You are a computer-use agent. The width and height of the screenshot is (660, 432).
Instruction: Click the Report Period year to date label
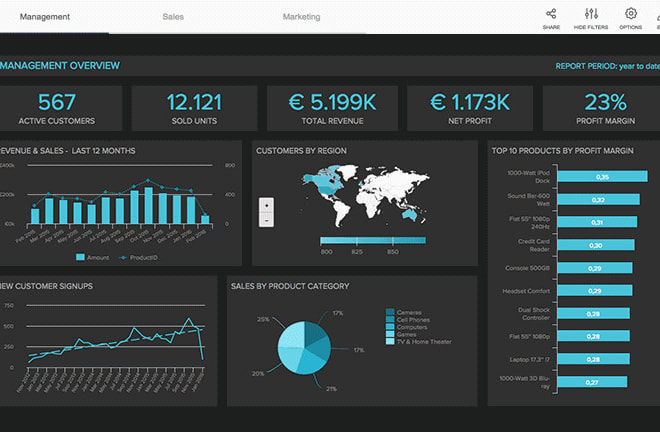(605, 67)
